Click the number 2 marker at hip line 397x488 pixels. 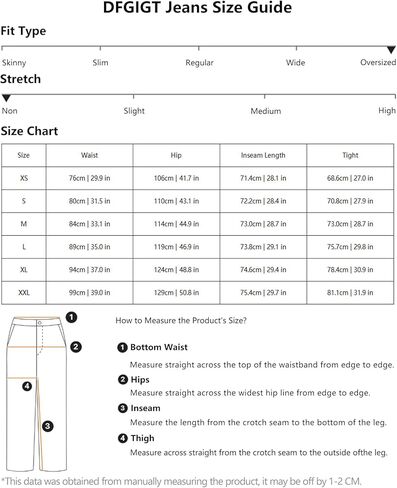[76, 347]
